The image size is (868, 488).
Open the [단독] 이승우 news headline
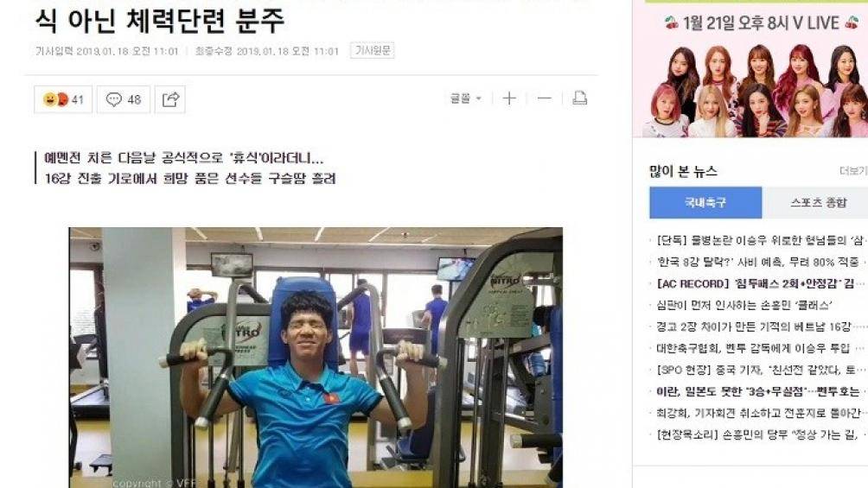pyautogui.click(x=759, y=240)
